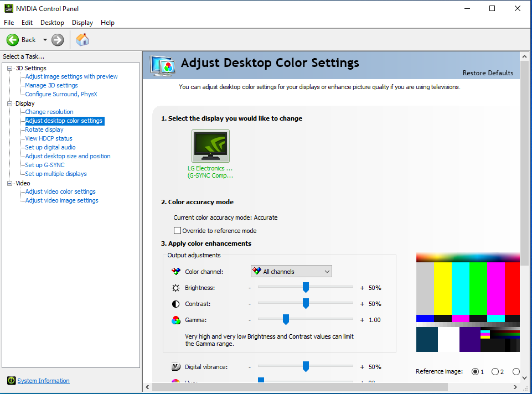Collapse the Video tree node
This screenshot has height=394, width=532.
pyautogui.click(x=9, y=183)
